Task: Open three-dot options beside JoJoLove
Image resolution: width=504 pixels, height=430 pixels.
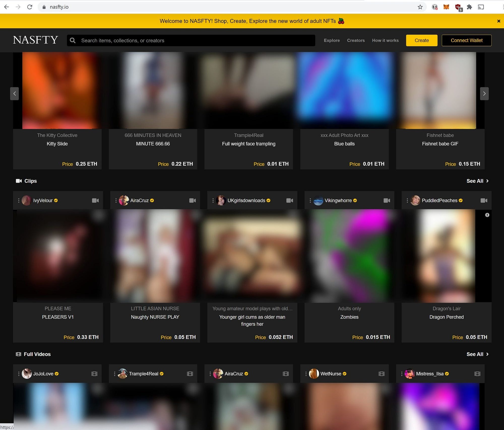Action: 19,374
